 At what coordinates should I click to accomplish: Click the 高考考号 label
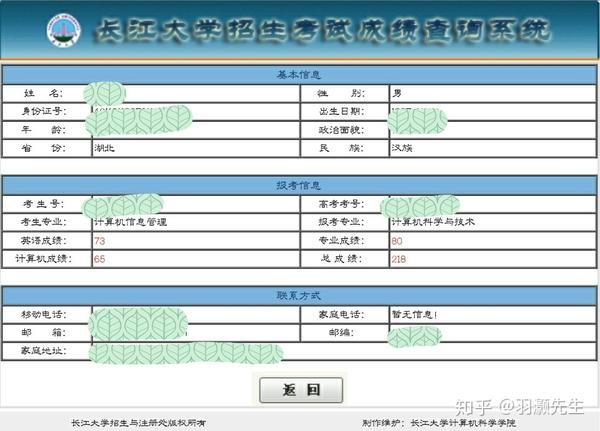point(341,204)
